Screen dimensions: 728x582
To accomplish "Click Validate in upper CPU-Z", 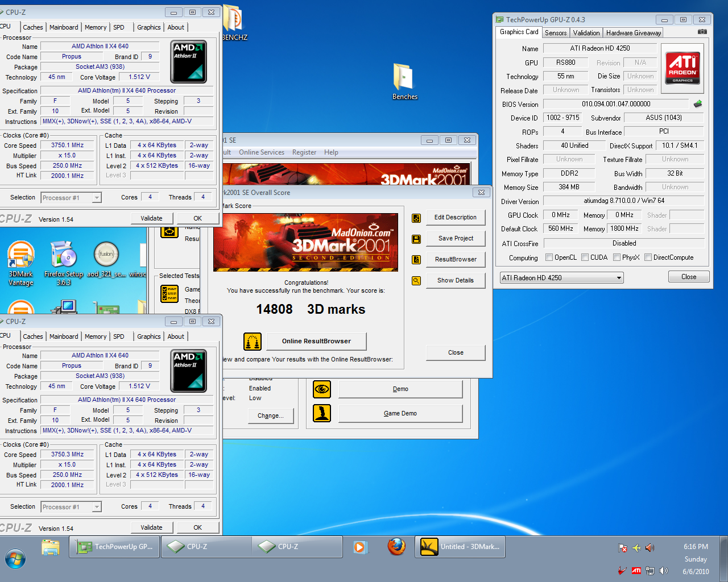I will point(151,218).
